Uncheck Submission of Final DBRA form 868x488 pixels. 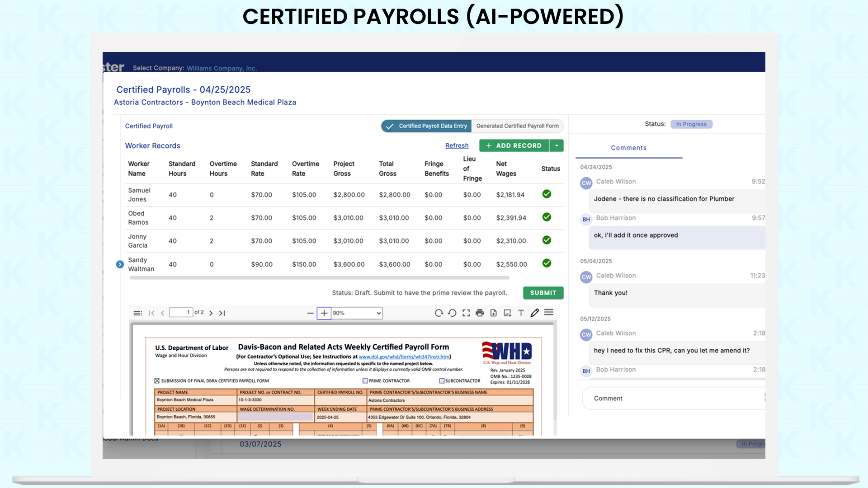pos(157,381)
